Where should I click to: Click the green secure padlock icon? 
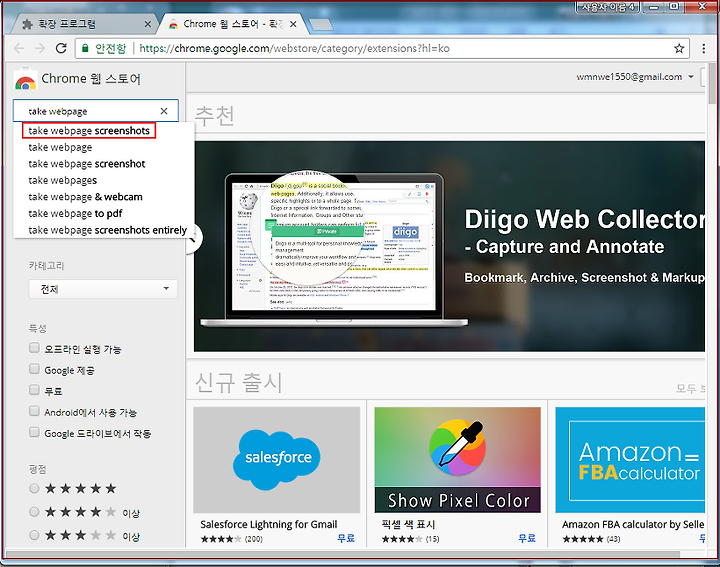click(85, 48)
